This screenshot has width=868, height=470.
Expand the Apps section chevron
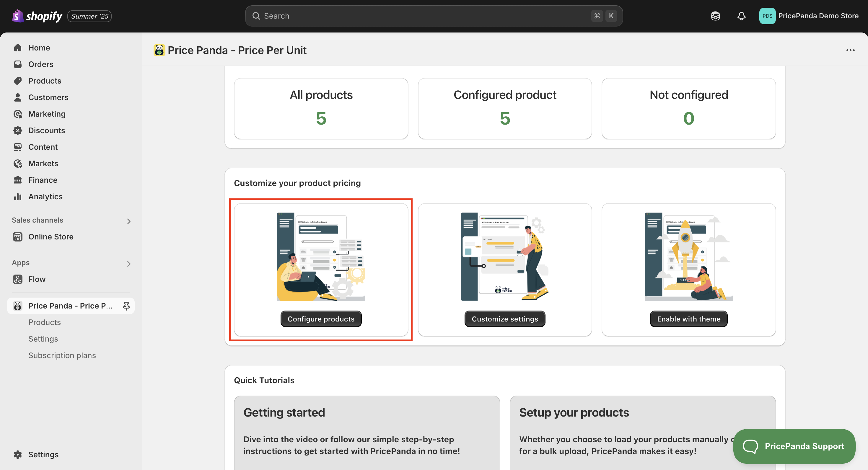click(129, 263)
